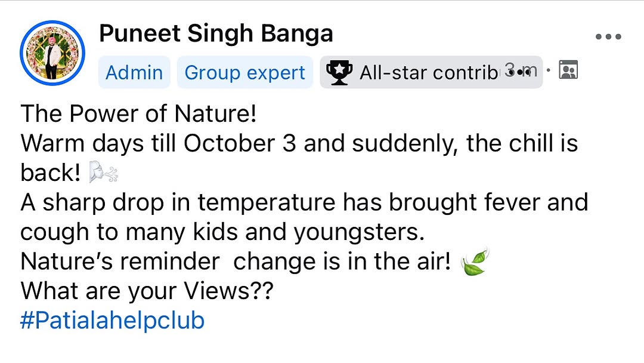Click the wind blowing emoji
This screenshot has width=644, height=363.
103,173
